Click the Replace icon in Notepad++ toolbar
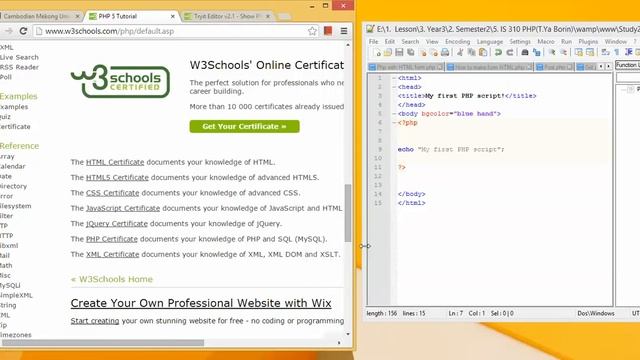This screenshot has height=360, width=640. (536, 52)
